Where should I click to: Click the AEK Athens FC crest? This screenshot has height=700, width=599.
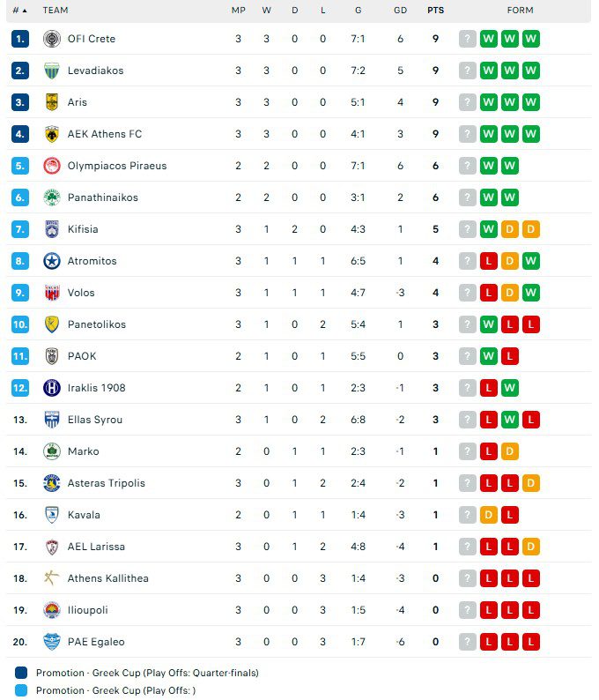[51, 134]
